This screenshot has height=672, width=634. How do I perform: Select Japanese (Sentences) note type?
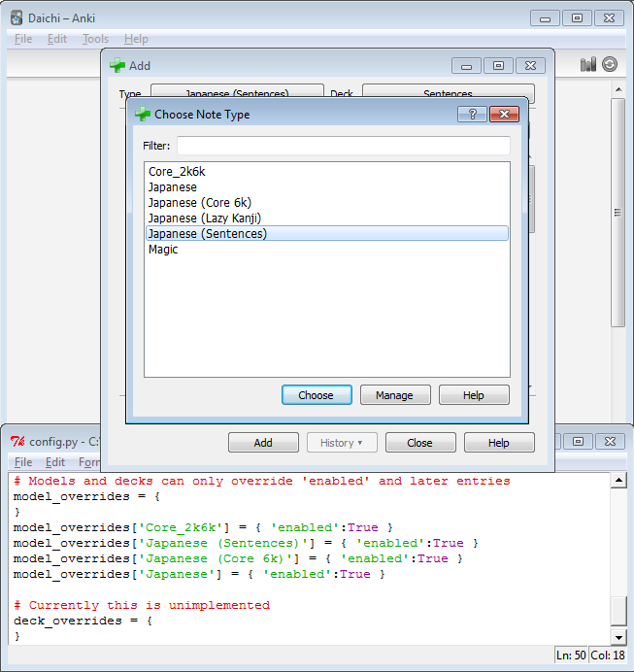coord(327,234)
